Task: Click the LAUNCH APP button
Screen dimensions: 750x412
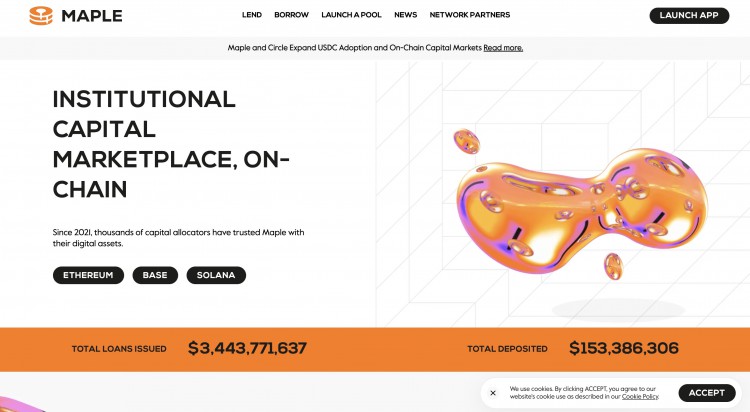Action: (689, 15)
